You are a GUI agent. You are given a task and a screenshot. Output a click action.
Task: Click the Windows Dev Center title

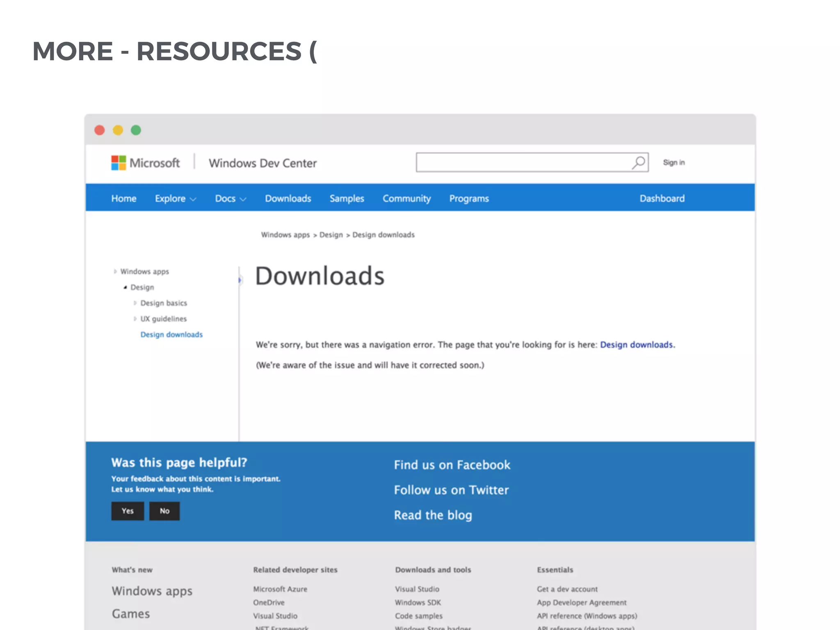(262, 163)
